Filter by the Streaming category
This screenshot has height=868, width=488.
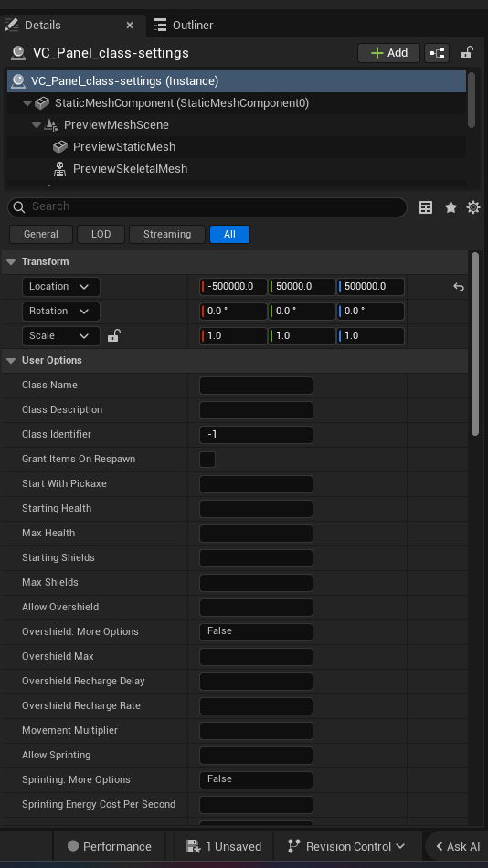pyautogui.click(x=167, y=234)
